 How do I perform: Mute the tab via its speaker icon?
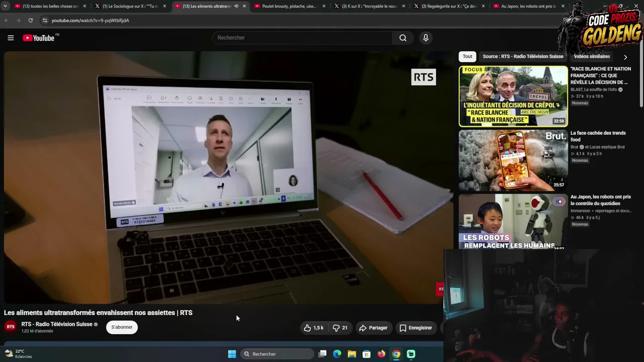click(x=236, y=6)
